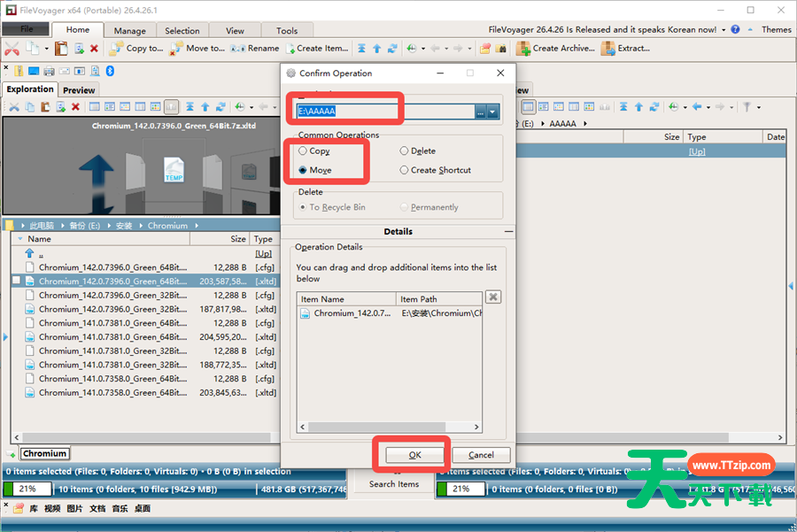This screenshot has width=797, height=532.
Task: Switch to the Preview tab
Action: tap(79, 90)
